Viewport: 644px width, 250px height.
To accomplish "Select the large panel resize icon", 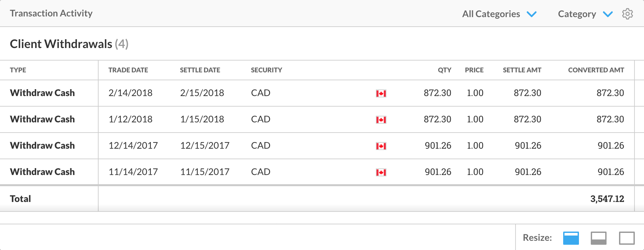I will [x=627, y=238].
